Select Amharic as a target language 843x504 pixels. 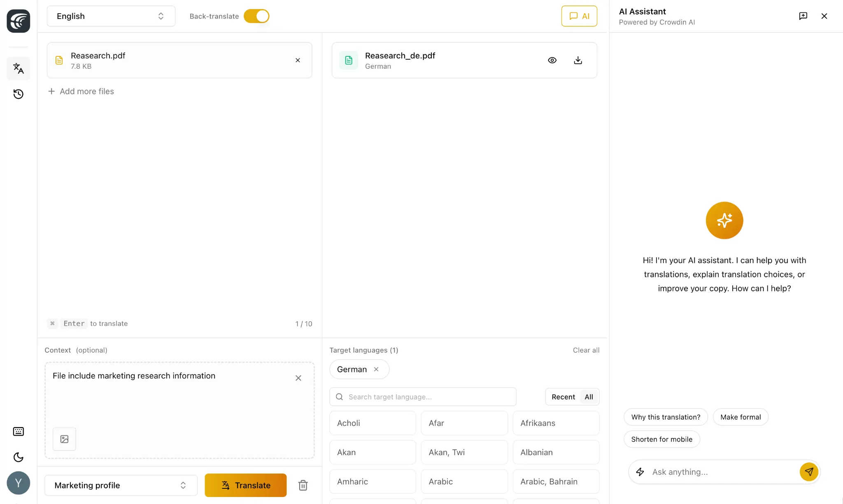pyautogui.click(x=372, y=481)
